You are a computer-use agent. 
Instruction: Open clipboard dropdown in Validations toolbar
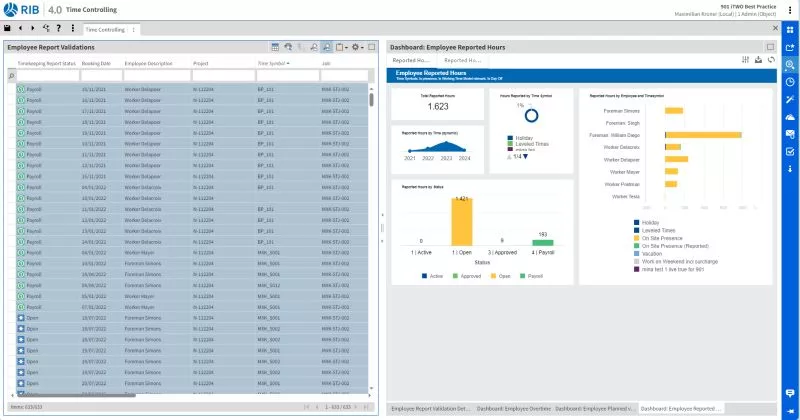pos(342,47)
